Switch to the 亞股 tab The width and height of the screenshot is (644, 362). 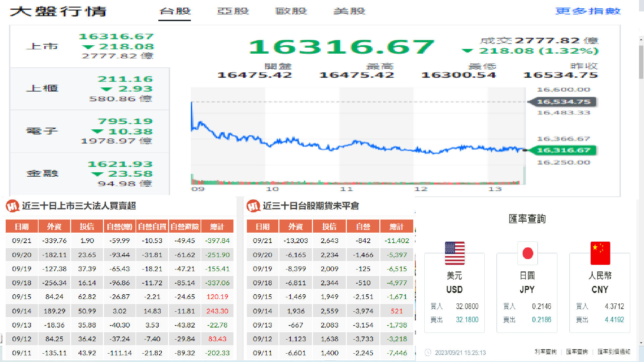233,11
